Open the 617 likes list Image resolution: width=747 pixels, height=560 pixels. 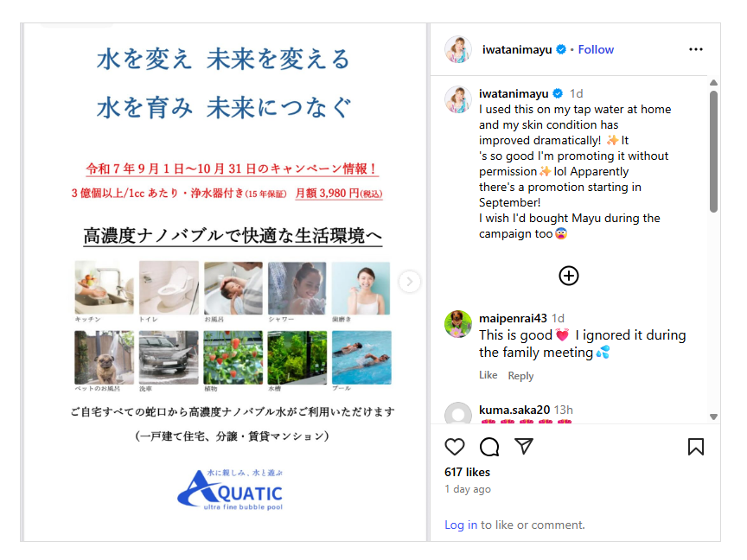pos(467,472)
